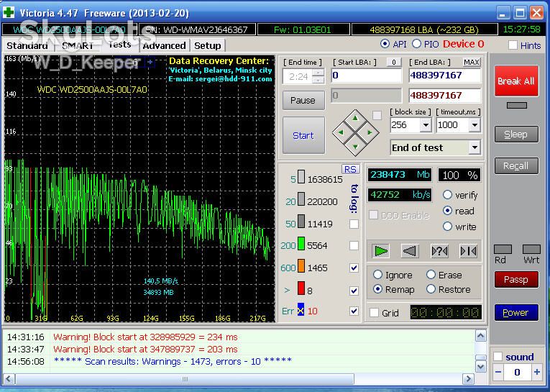Switch to the Setup tab

[208, 45]
